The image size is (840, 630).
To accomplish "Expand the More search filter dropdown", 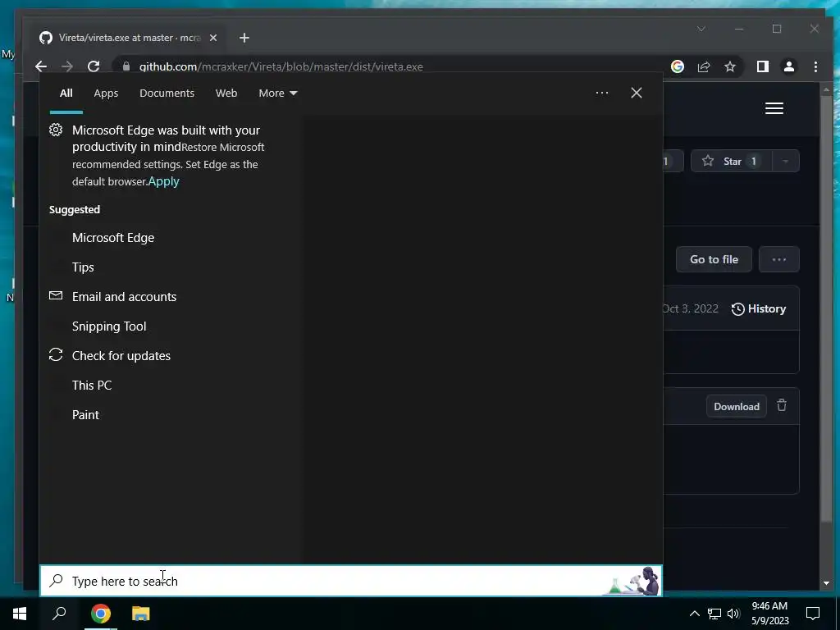I will pyautogui.click(x=277, y=94).
